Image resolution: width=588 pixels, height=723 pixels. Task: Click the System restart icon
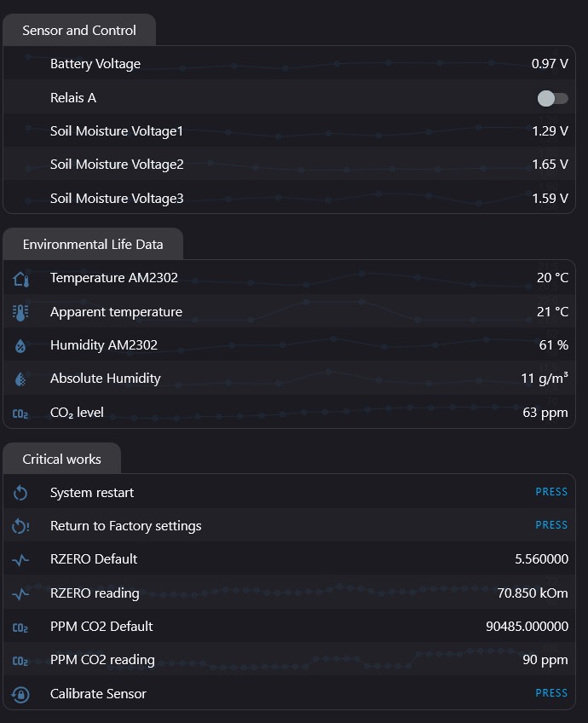point(20,493)
